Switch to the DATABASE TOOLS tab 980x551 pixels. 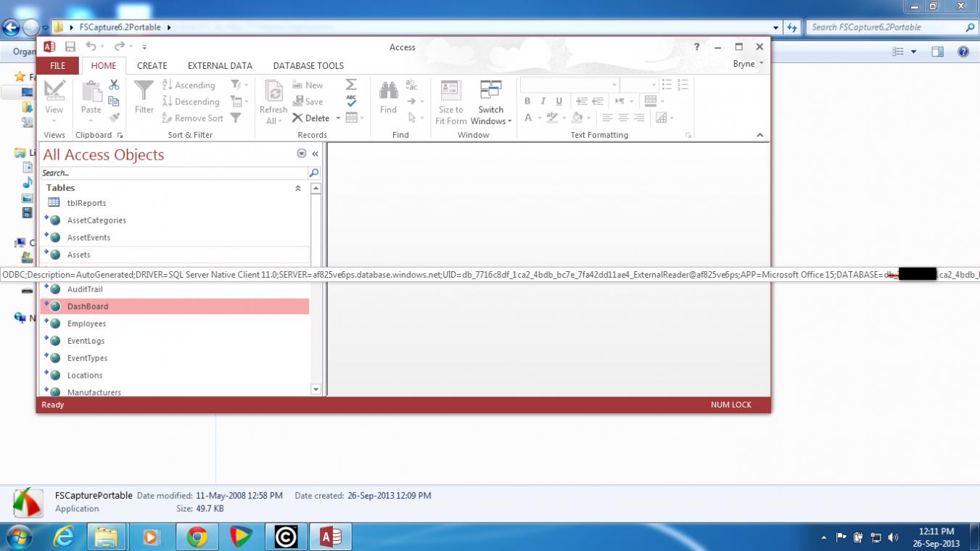pyautogui.click(x=308, y=65)
